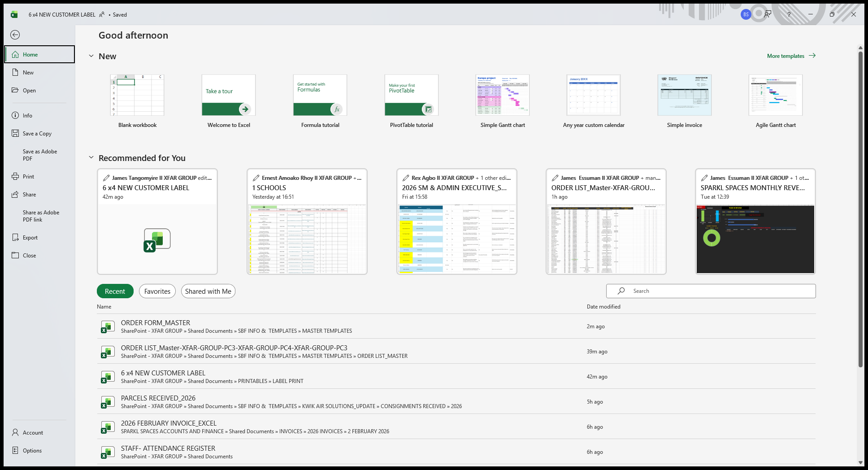This screenshot has width=868, height=470.
Task: Open the Account page
Action: point(33,433)
